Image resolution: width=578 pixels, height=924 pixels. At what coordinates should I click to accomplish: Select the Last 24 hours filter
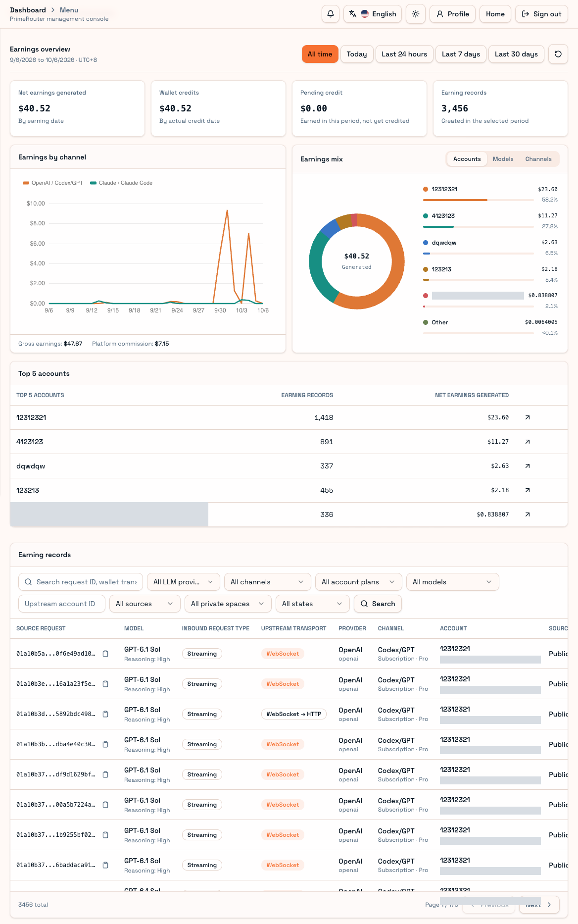point(404,54)
